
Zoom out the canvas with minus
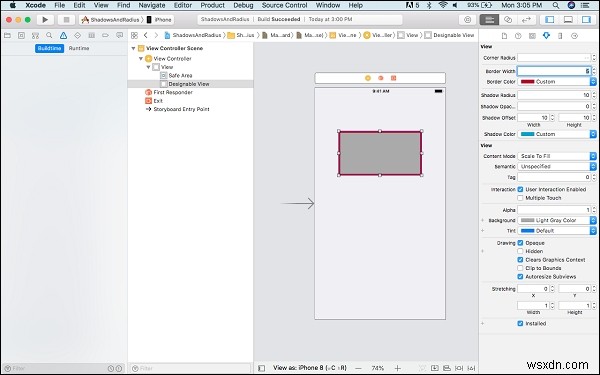tap(358, 368)
